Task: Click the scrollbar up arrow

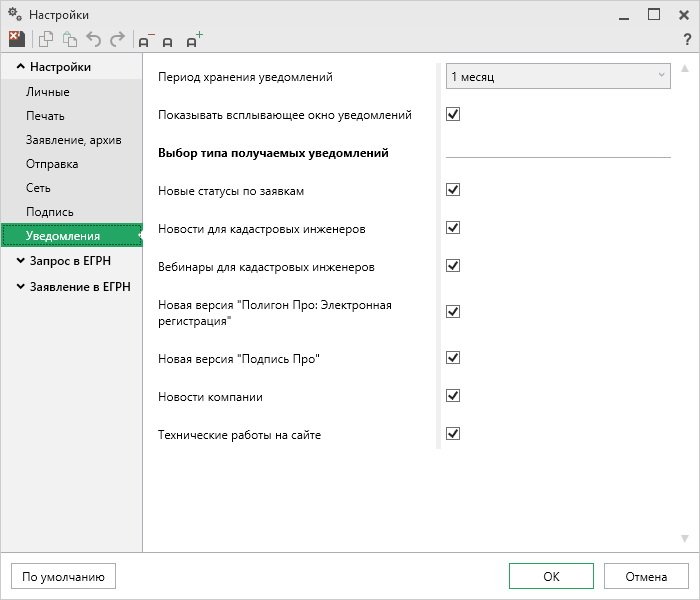Action: tap(685, 68)
